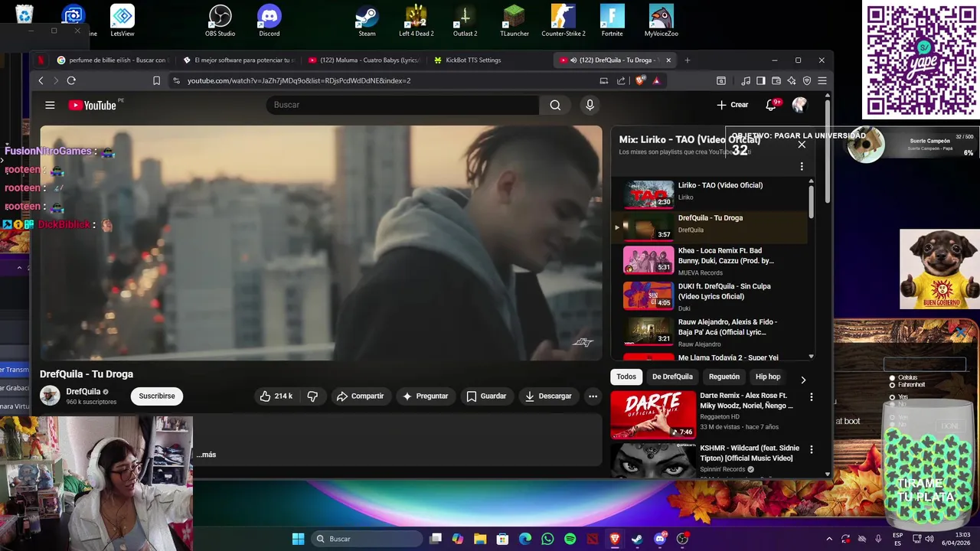Go back in browser history

click(x=41, y=80)
